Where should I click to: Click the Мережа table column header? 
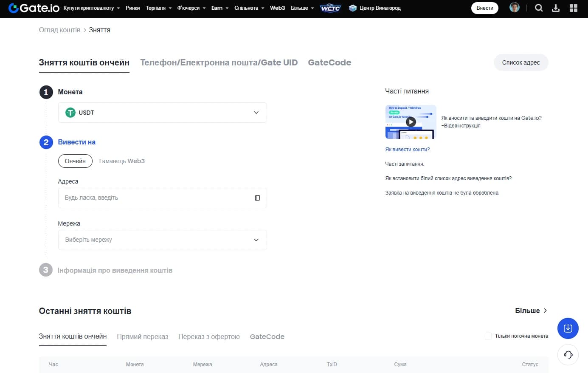pos(203,365)
